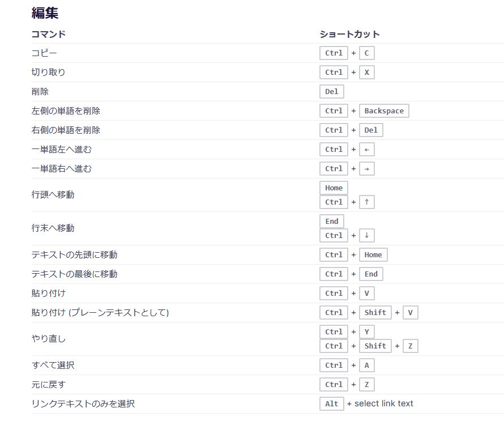Click the A key in すべて選択 row
This screenshot has height=425, width=504.
point(366,365)
